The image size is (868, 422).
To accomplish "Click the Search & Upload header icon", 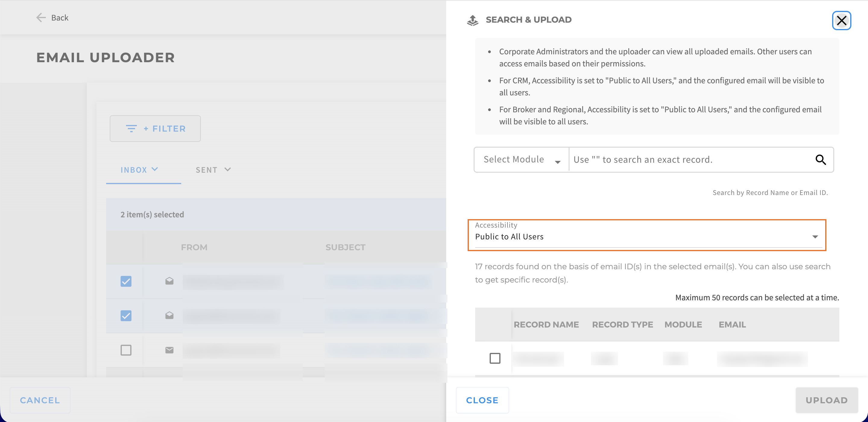I will 473,20.
